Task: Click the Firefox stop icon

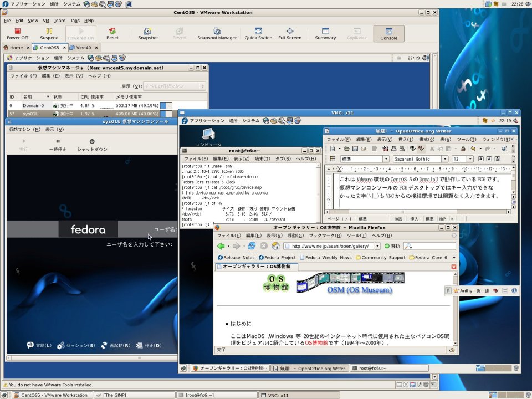Action: [x=264, y=246]
